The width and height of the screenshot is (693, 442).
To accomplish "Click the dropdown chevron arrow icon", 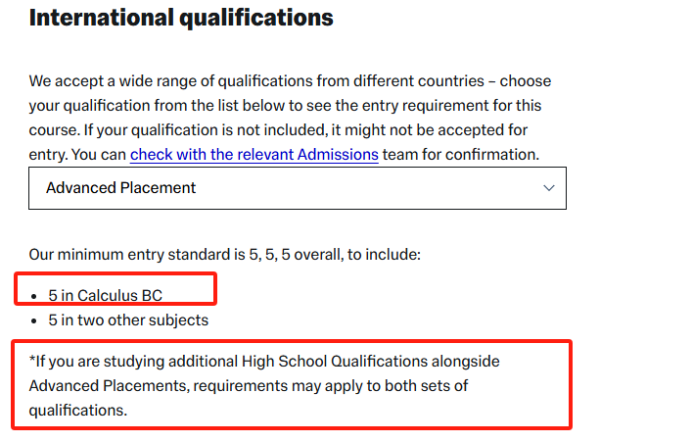I will point(548,188).
